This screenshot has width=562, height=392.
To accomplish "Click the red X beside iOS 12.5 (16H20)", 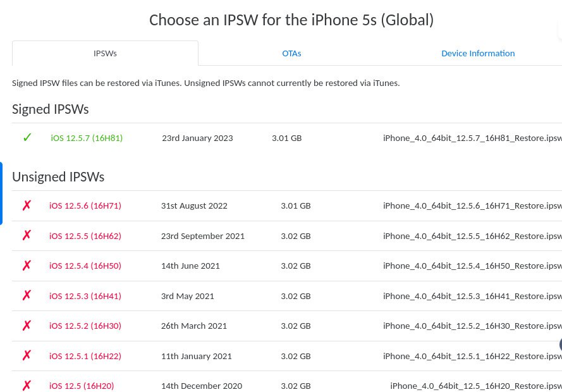I will coord(27,386).
